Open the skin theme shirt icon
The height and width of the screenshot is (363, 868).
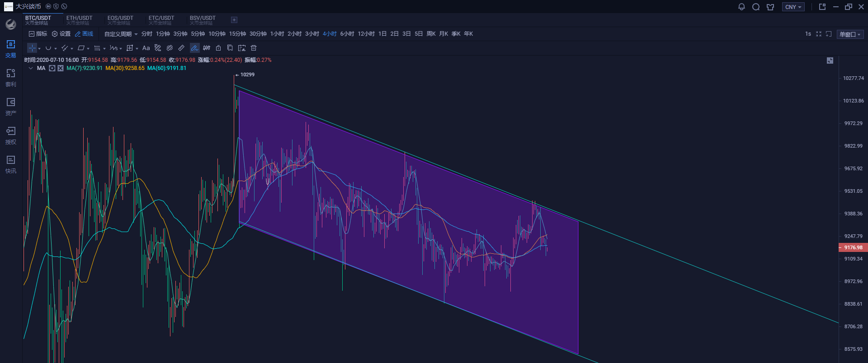point(770,7)
